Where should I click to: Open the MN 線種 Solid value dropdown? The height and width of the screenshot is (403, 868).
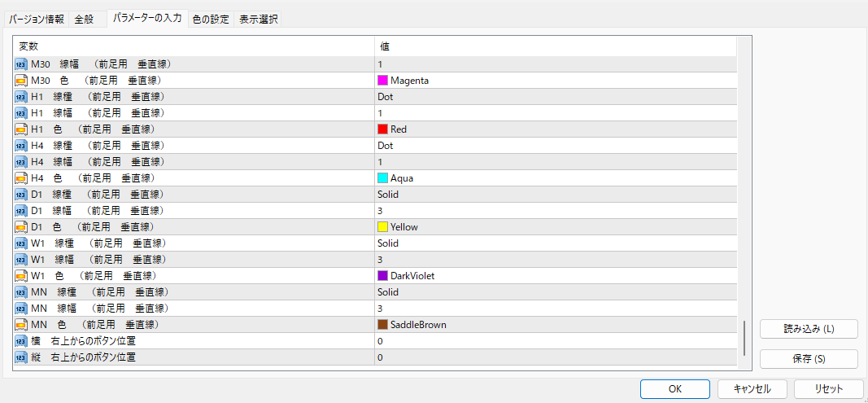pos(555,292)
